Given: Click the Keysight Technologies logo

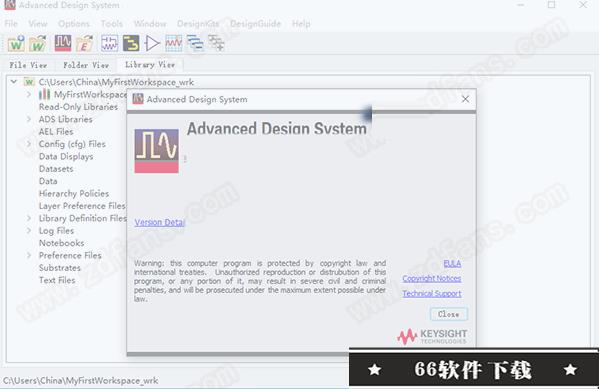Looking at the screenshot, I should point(432,336).
